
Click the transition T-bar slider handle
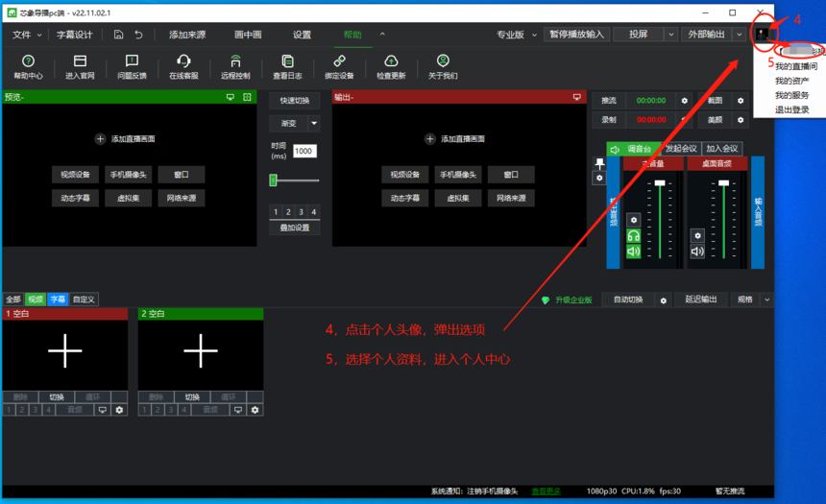(273, 180)
